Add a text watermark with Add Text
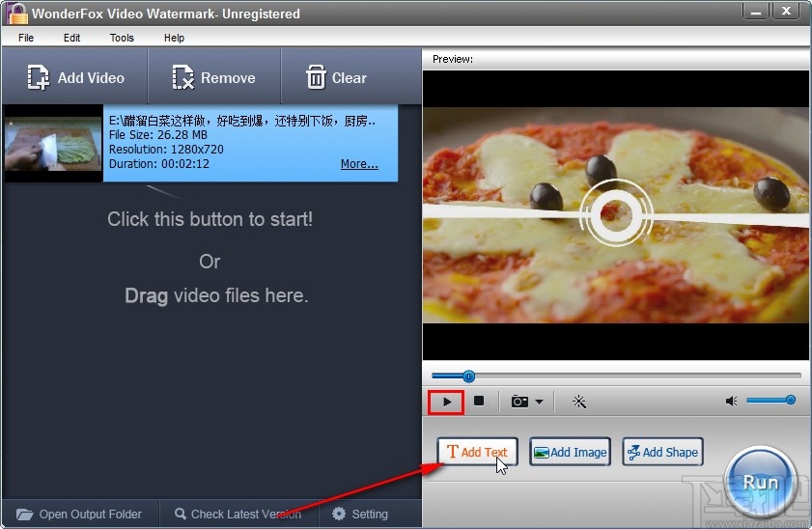Viewport: 812px width, 529px height. click(477, 452)
